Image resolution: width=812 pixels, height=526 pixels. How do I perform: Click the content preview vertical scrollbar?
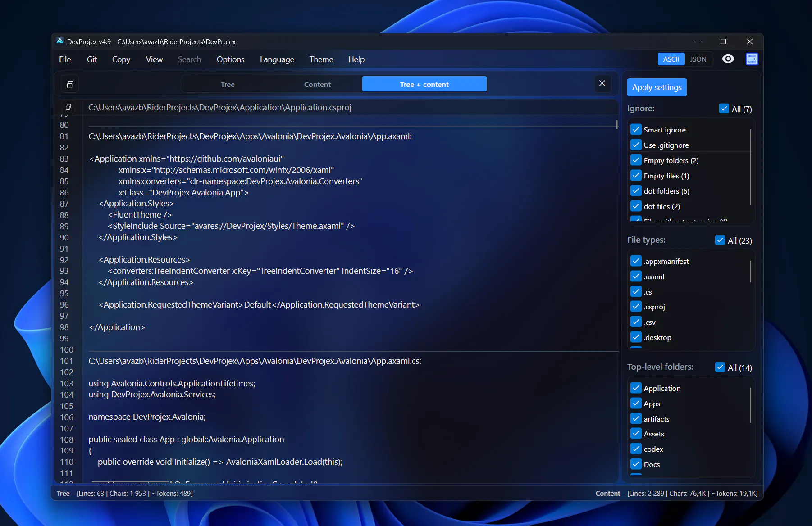click(x=616, y=124)
